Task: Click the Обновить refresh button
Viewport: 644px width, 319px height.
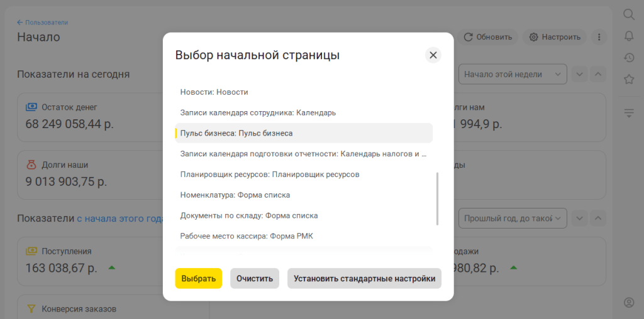Action: pyautogui.click(x=488, y=37)
